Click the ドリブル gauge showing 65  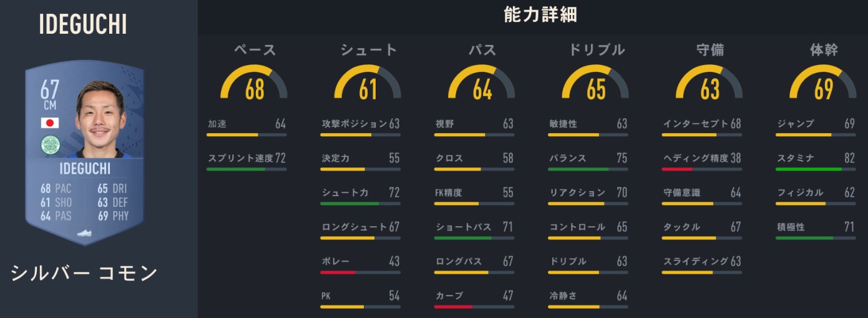(595, 86)
